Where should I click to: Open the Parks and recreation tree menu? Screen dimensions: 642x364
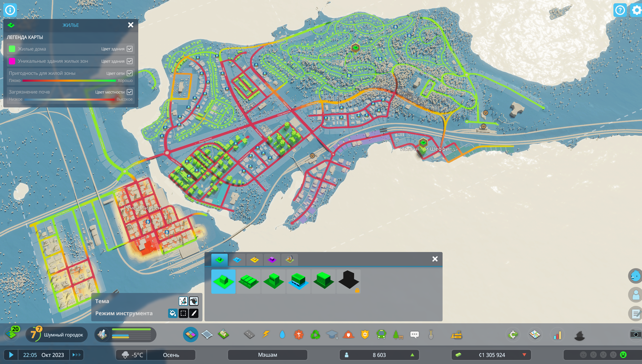(398, 335)
